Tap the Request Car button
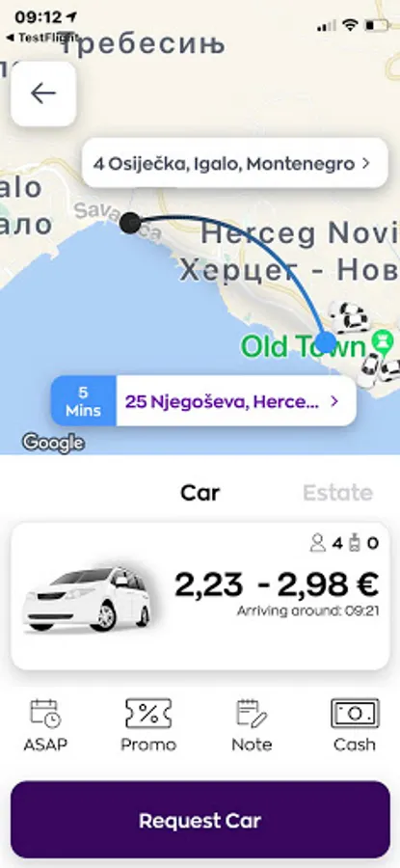Image resolution: width=400 pixels, height=868 pixels. pyautogui.click(x=200, y=820)
